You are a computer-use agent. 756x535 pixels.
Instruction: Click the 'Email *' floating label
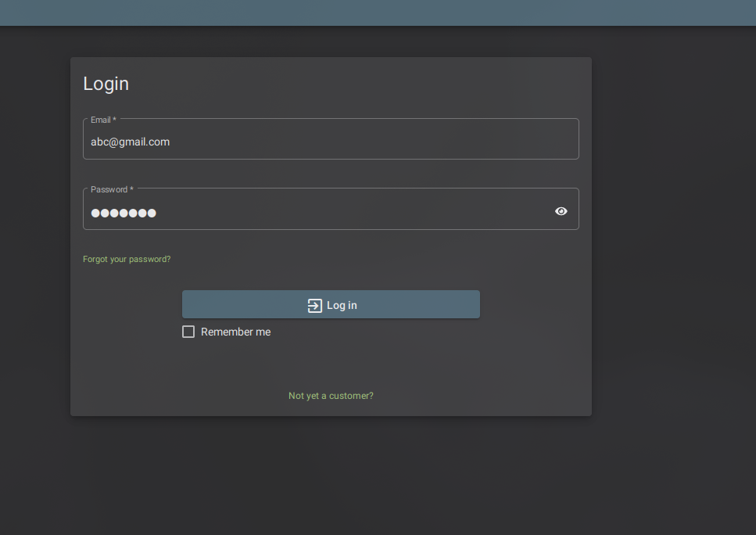coord(103,120)
